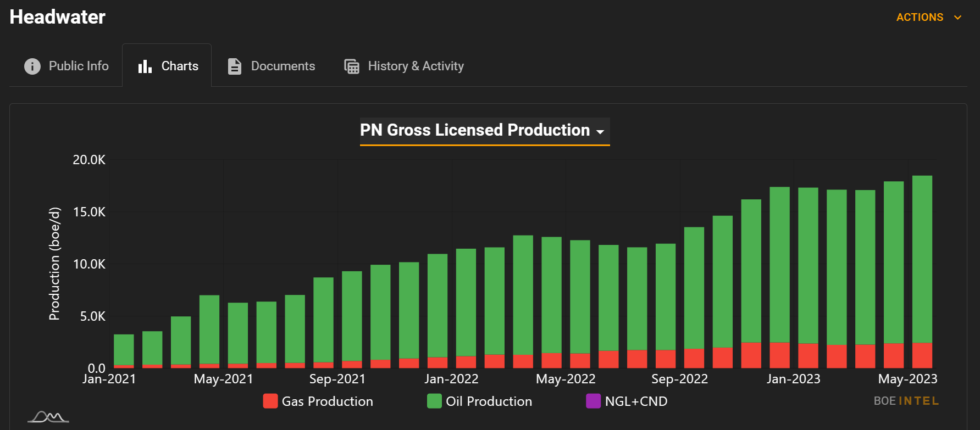Expand the ACTIONS dropdown menu
980x430 pixels.
click(929, 18)
